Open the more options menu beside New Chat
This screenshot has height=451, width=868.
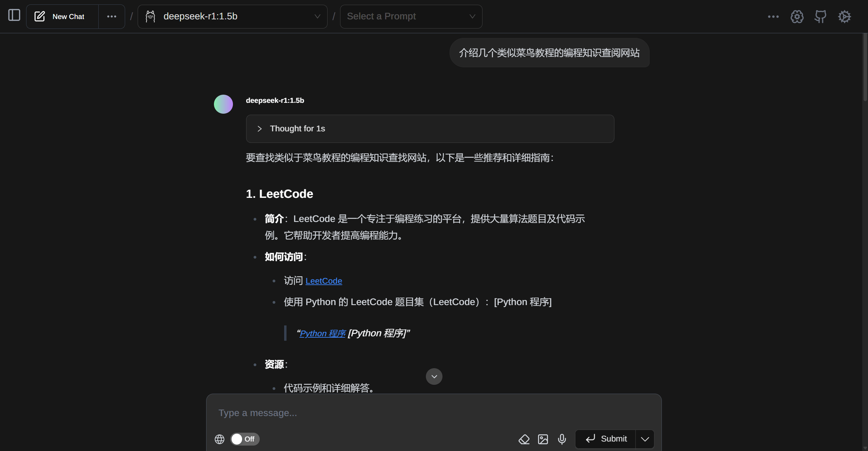[112, 16]
